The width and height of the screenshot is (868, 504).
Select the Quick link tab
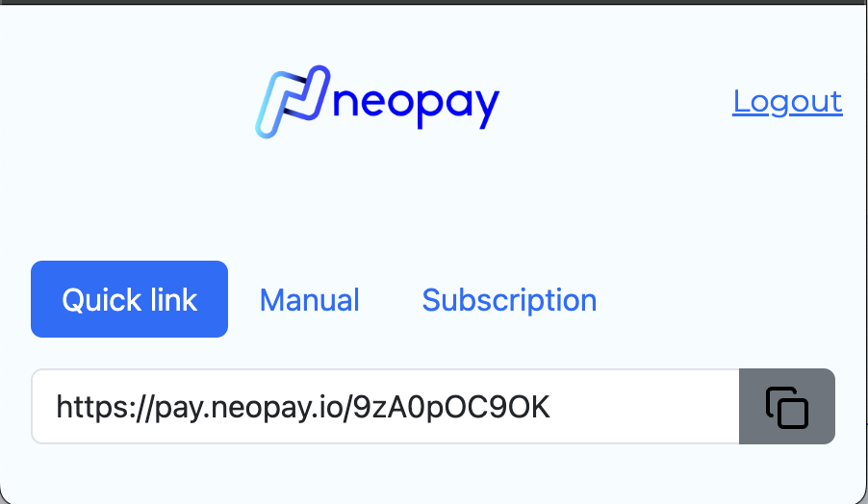130,299
